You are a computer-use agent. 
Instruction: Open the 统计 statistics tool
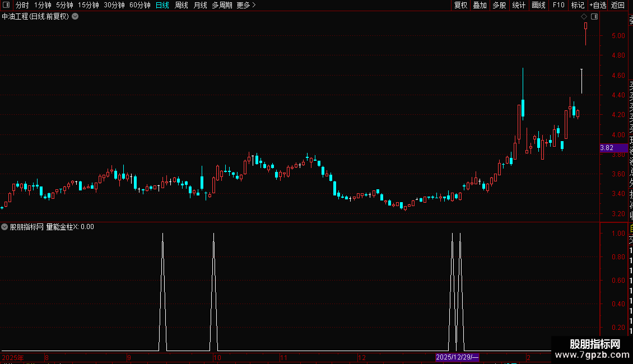(x=519, y=5)
